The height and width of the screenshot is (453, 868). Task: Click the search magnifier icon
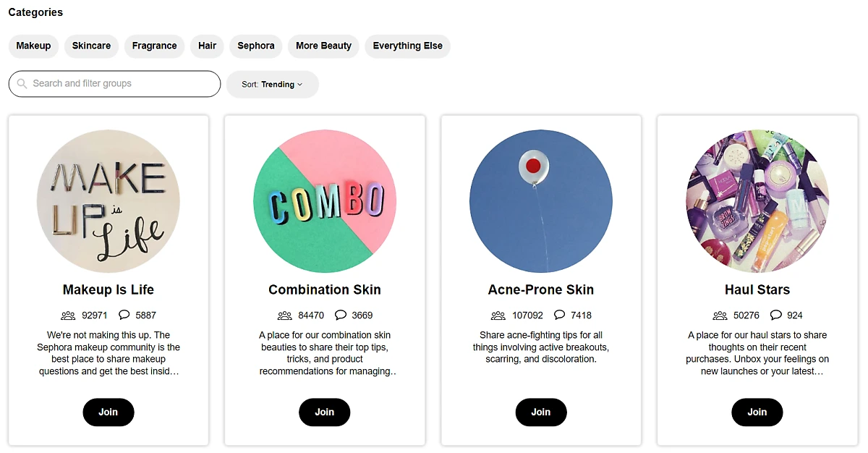coord(22,84)
